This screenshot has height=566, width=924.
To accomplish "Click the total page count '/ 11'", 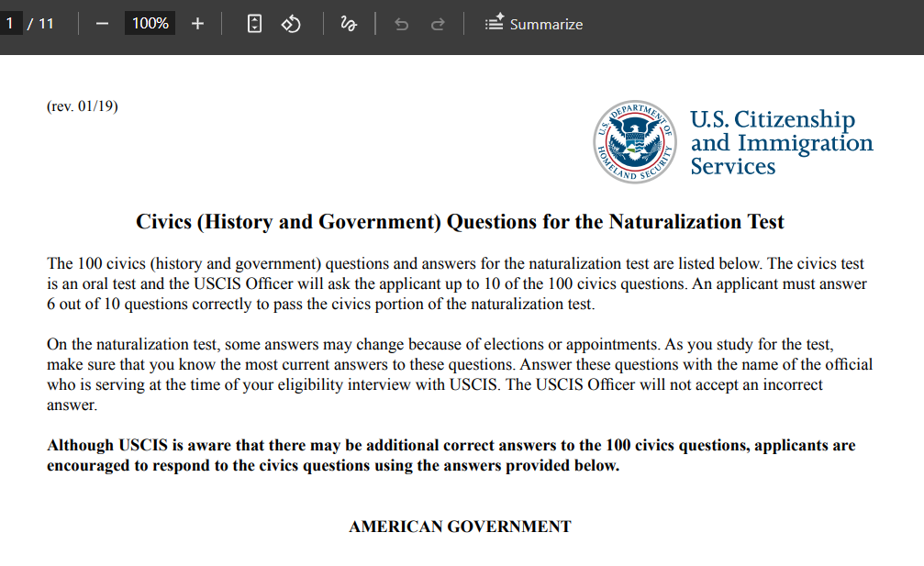I will (x=40, y=24).
